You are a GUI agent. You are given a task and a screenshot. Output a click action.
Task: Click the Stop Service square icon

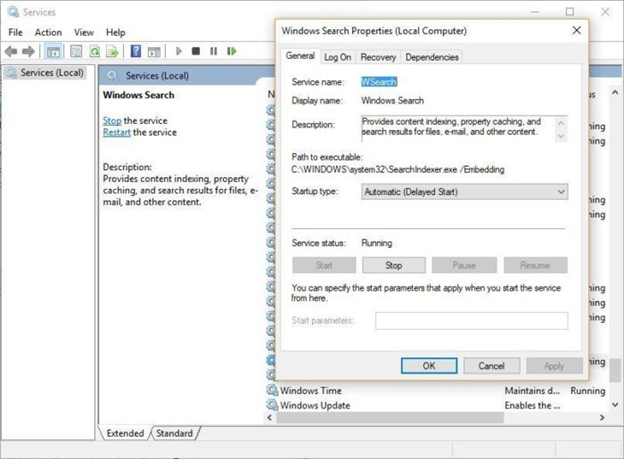pyautogui.click(x=196, y=51)
